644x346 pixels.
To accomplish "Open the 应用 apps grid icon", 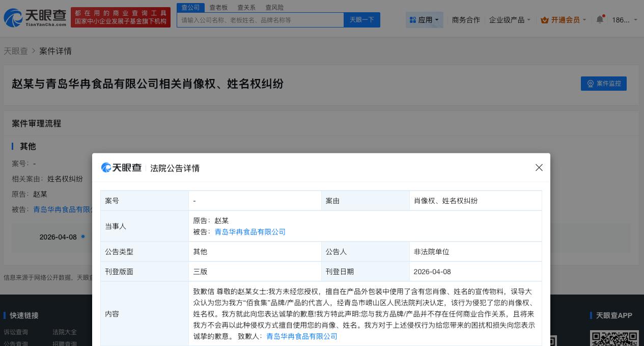I will click(413, 20).
